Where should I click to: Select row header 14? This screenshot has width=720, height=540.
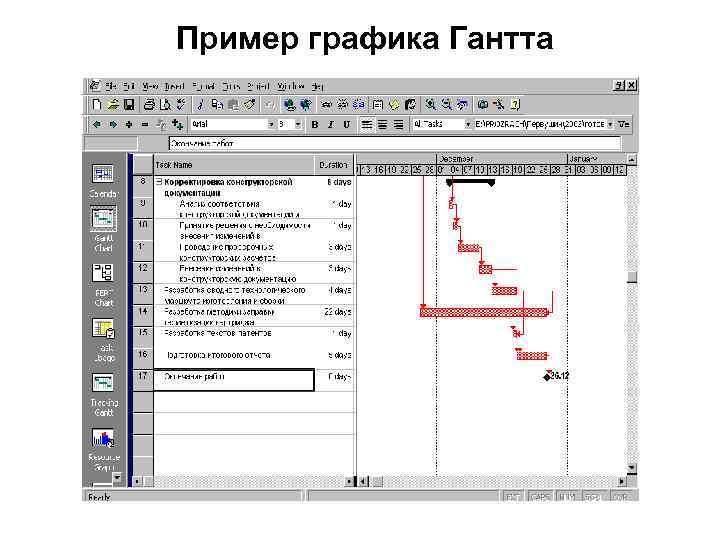point(143,315)
